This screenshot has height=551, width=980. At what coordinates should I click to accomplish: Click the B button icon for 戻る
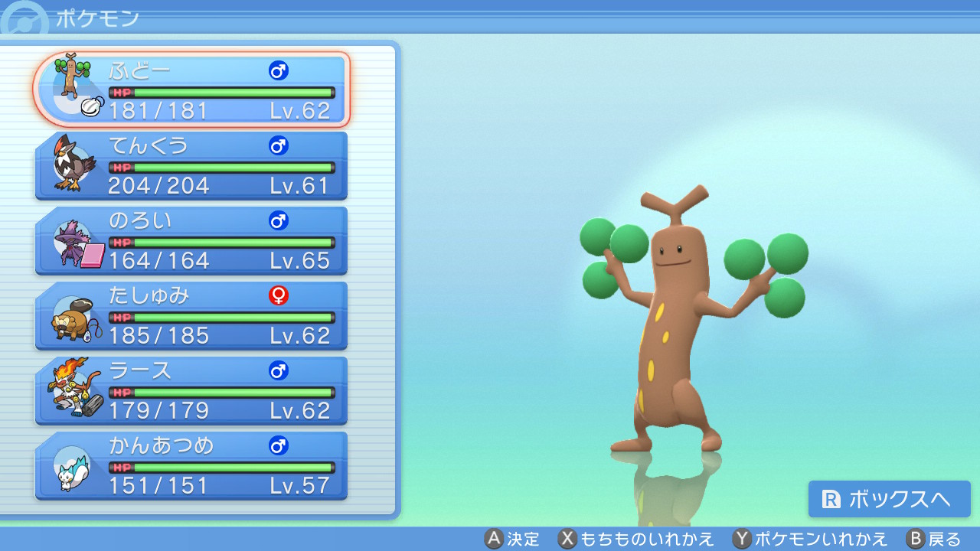pyautogui.click(x=916, y=539)
